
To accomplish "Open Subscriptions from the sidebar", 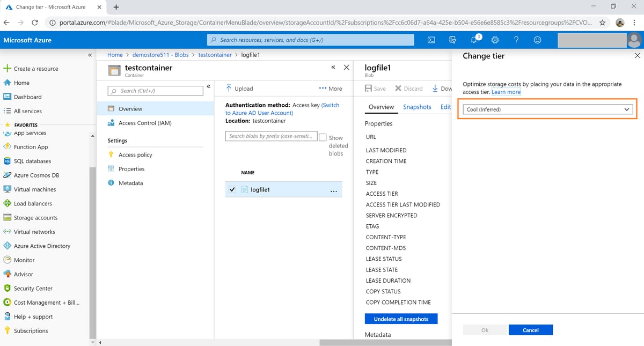I will [x=31, y=331].
